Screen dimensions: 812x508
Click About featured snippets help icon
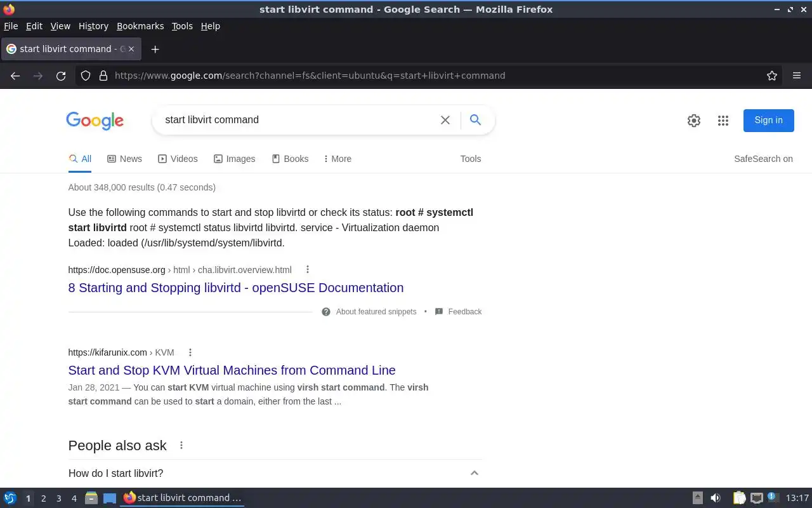[326, 312]
